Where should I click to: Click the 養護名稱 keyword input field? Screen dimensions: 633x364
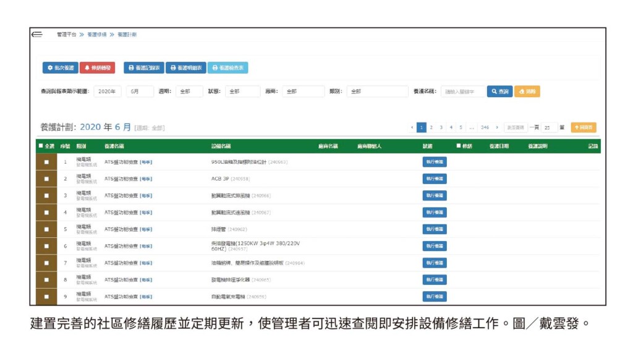pyautogui.click(x=462, y=91)
